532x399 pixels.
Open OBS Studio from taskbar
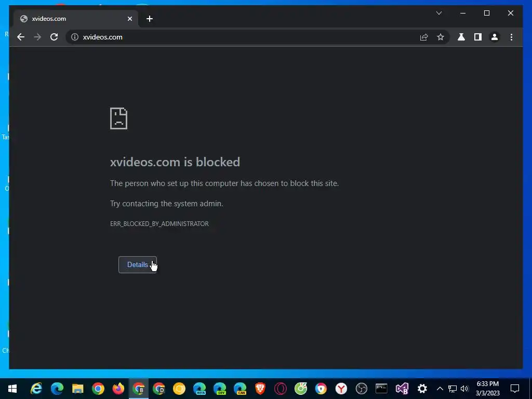[362, 389]
